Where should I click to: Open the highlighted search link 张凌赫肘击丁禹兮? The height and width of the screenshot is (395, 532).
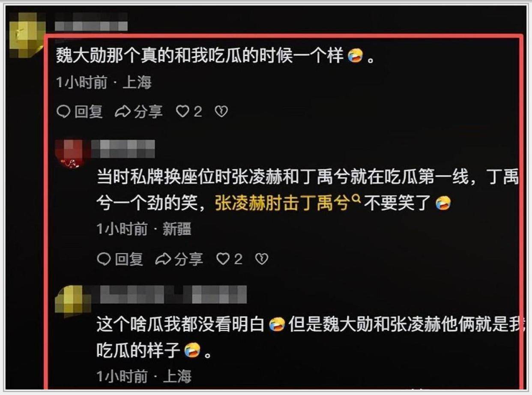282,204
